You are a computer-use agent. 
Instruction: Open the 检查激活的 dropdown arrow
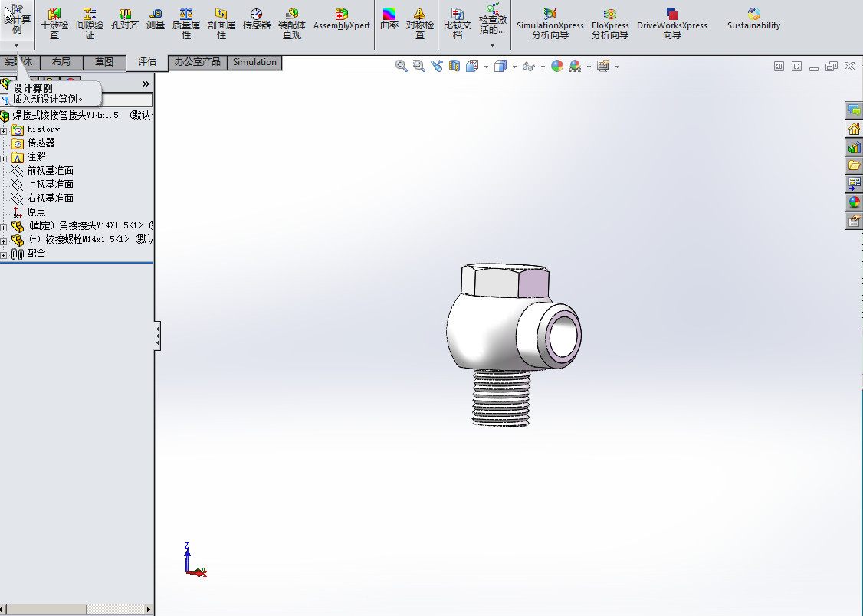coord(493,46)
